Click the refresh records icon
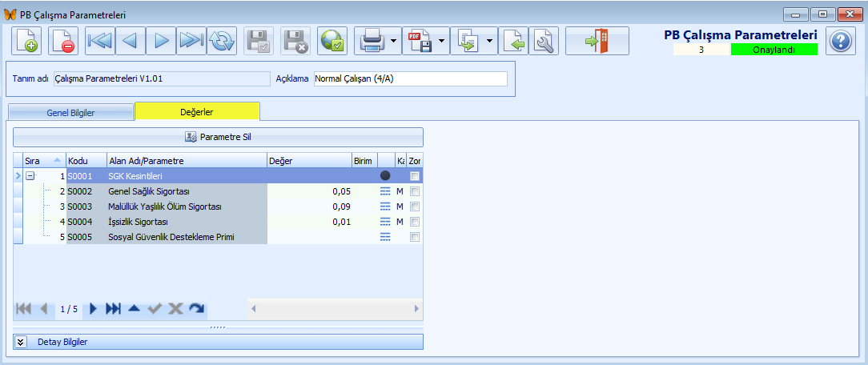 tap(222, 41)
